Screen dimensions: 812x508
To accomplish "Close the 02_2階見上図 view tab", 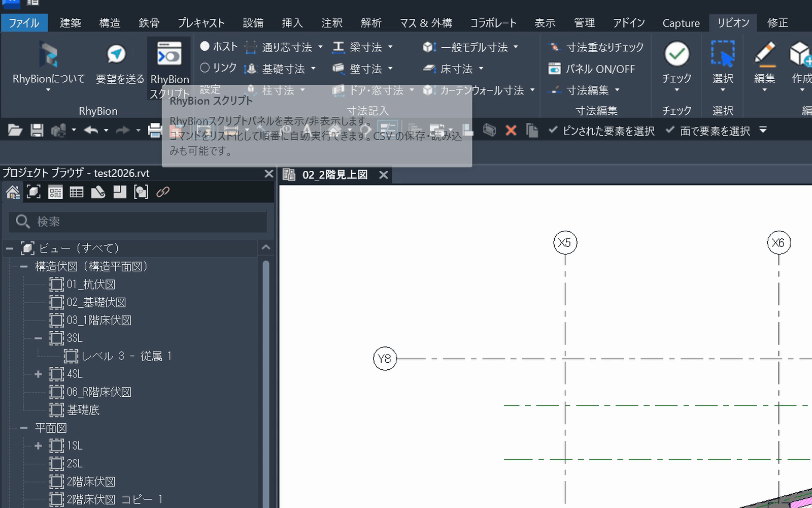I will pos(384,175).
